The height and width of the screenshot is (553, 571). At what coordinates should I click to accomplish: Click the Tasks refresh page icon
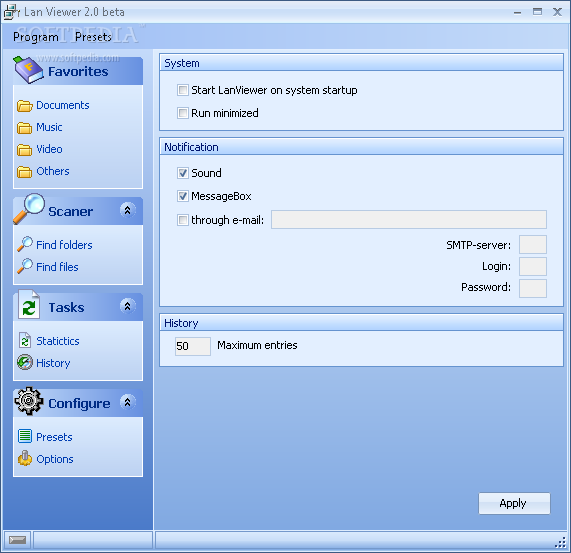[x=29, y=305]
